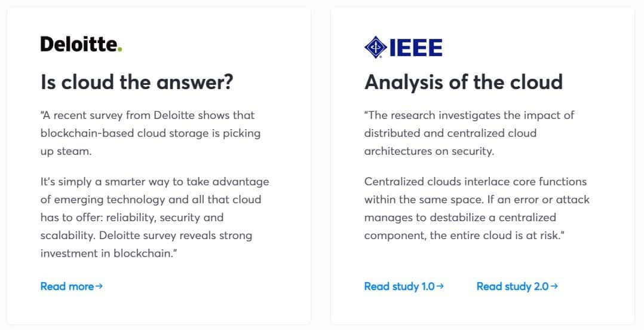The width and height of the screenshot is (644, 330).
Task: Click the IEEE wordmark letters
Action: click(416, 48)
